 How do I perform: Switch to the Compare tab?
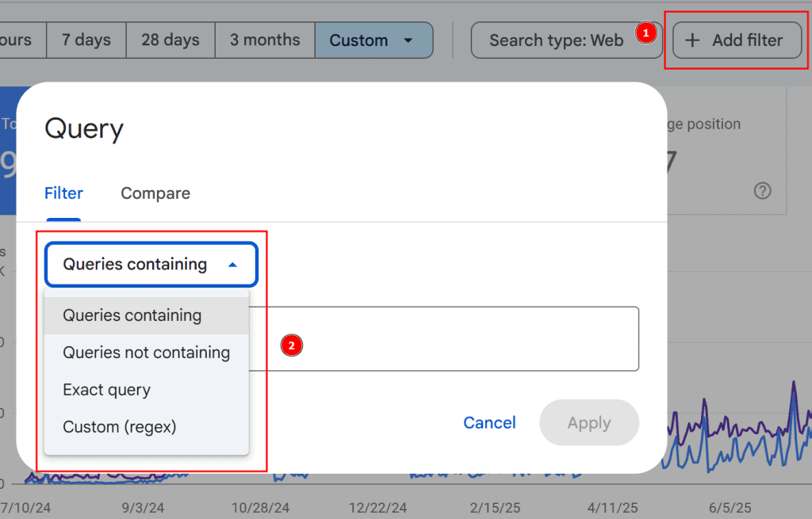coord(155,193)
